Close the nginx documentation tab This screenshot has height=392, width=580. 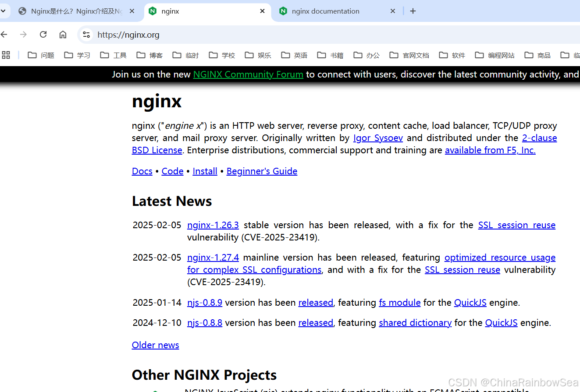(393, 11)
